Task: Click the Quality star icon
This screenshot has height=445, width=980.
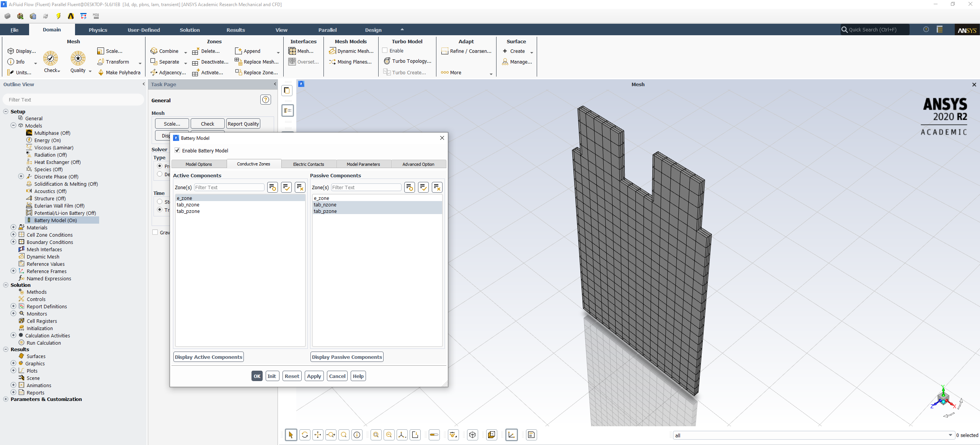Action: [x=78, y=58]
